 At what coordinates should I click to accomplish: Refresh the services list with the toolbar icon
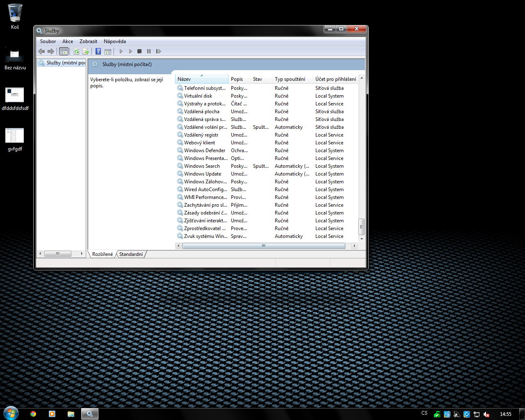point(76,51)
